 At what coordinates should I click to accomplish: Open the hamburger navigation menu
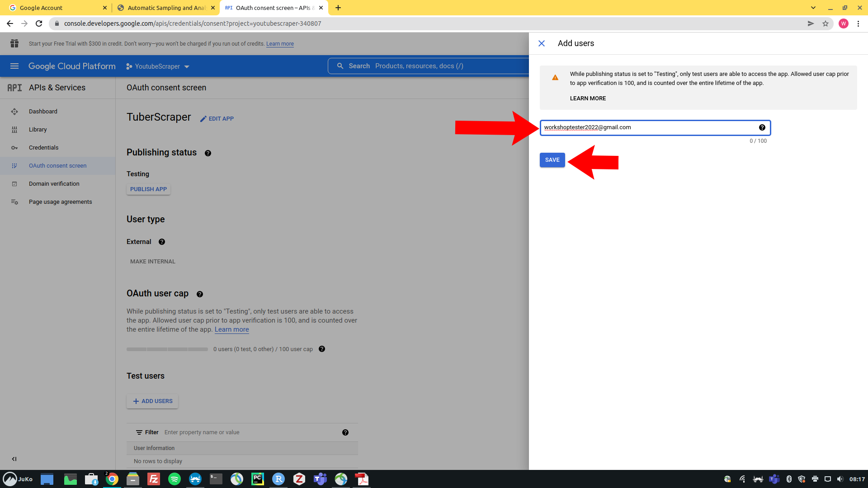pyautogui.click(x=14, y=66)
